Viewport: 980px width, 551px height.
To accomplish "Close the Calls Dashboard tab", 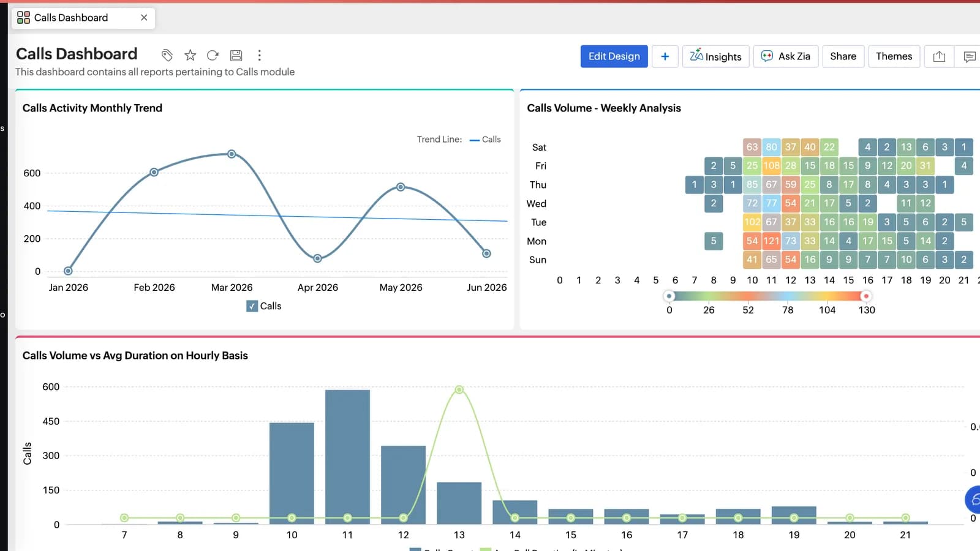I will pos(144,18).
